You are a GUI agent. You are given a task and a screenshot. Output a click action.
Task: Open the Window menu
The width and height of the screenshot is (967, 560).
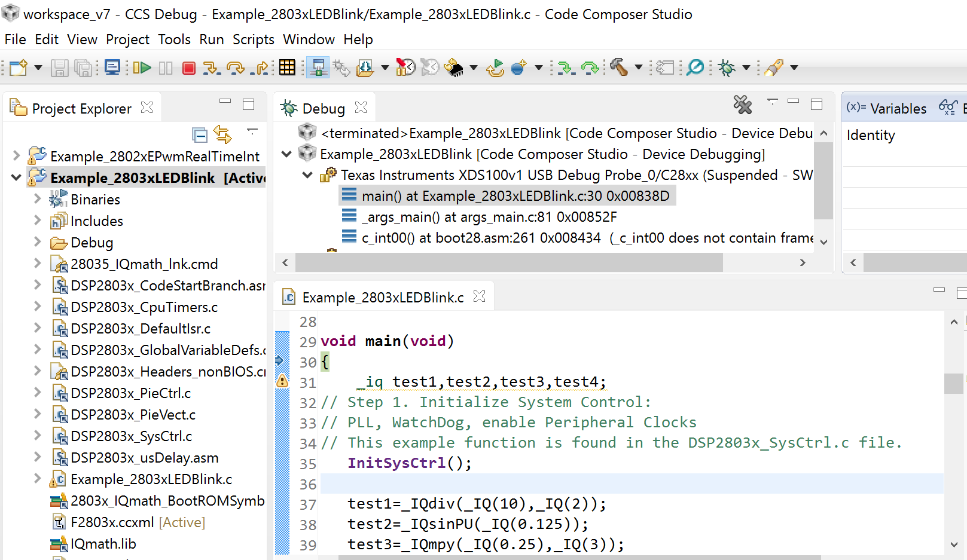(309, 39)
